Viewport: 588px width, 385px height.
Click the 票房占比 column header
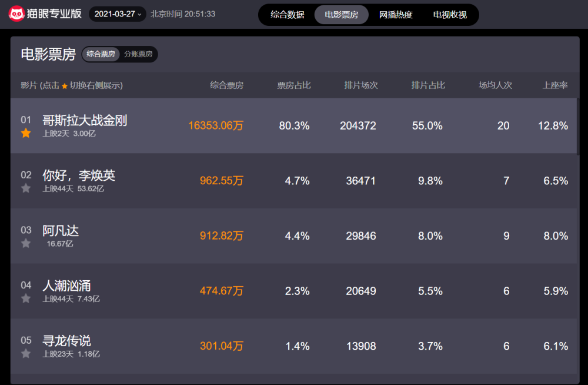[x=295, y=85]
